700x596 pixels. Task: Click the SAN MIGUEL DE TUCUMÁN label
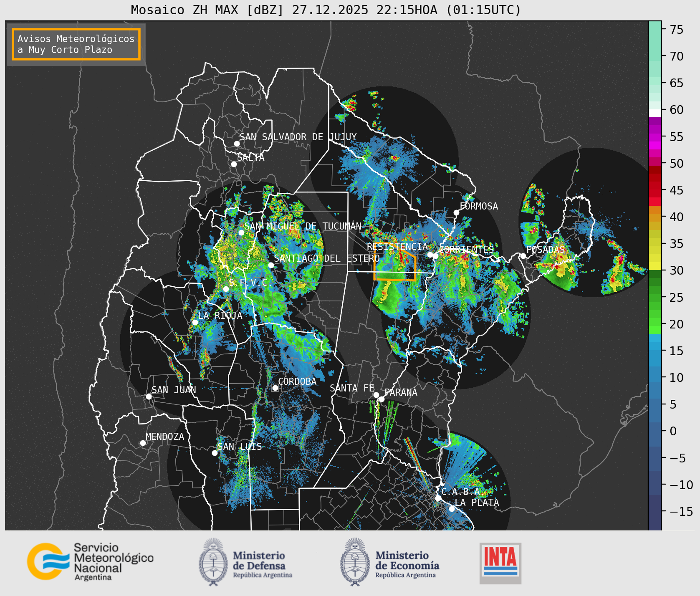(303, 226)
